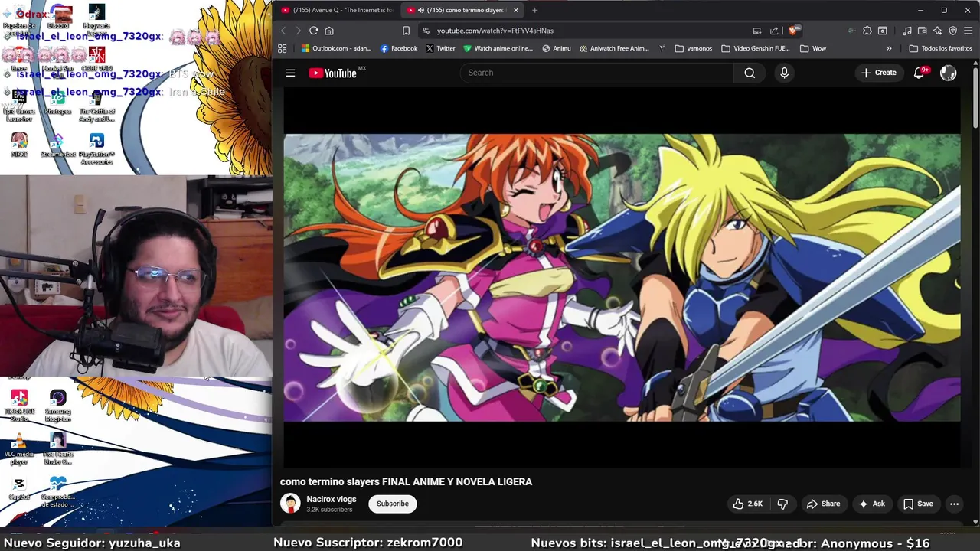Viewport: 980px width, 551px height.
Task: Expand the Video Genshin FUE bookmarks folder
Action: [x=756, y=48]
